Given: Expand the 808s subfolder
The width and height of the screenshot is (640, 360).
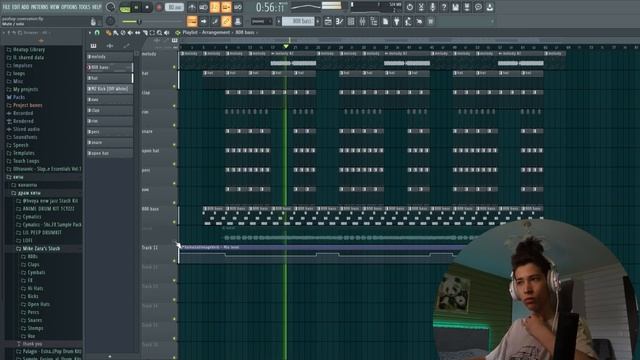Looking at the screenshot, I should (29, 257).
